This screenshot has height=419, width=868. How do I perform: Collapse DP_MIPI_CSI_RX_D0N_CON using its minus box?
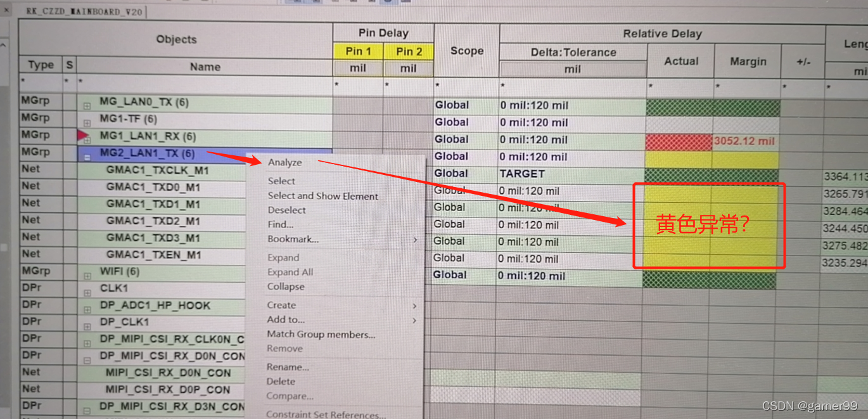pos(87,359)
